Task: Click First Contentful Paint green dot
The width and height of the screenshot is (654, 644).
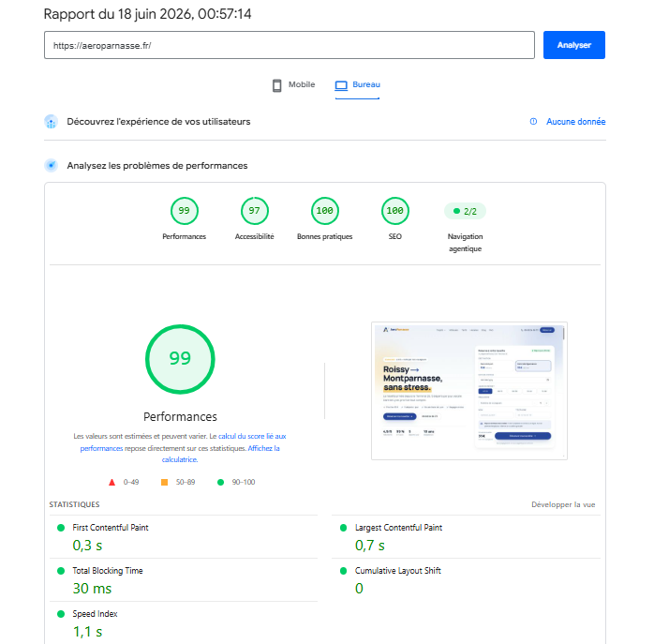Action: (61, 528)
